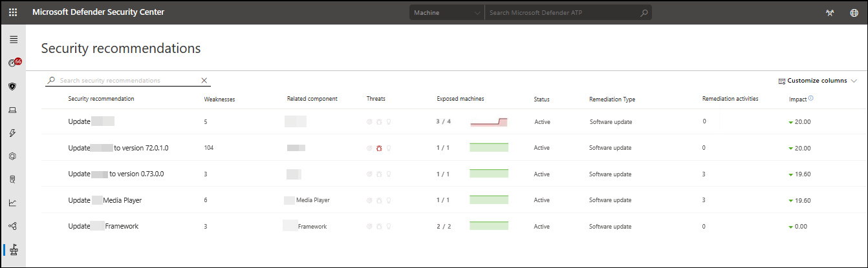
Task: Sort by Remediation Type column header
Action: pos(612,99)
